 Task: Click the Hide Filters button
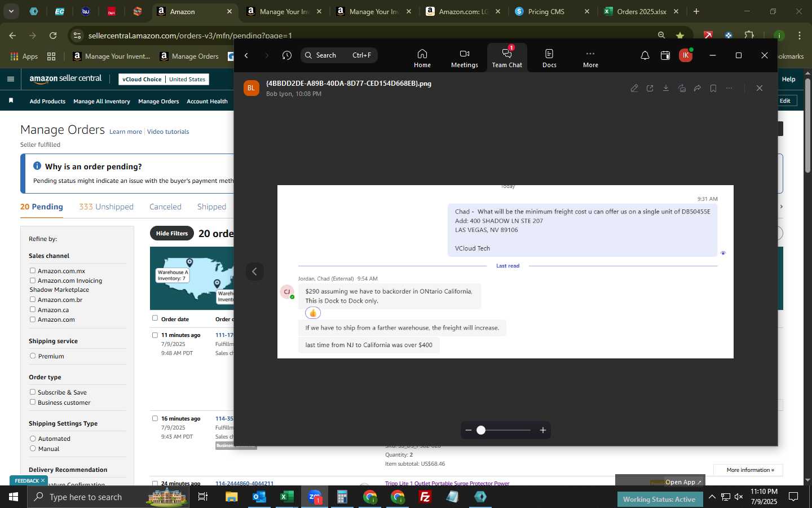pyautogui.click(x=172, y=233)
